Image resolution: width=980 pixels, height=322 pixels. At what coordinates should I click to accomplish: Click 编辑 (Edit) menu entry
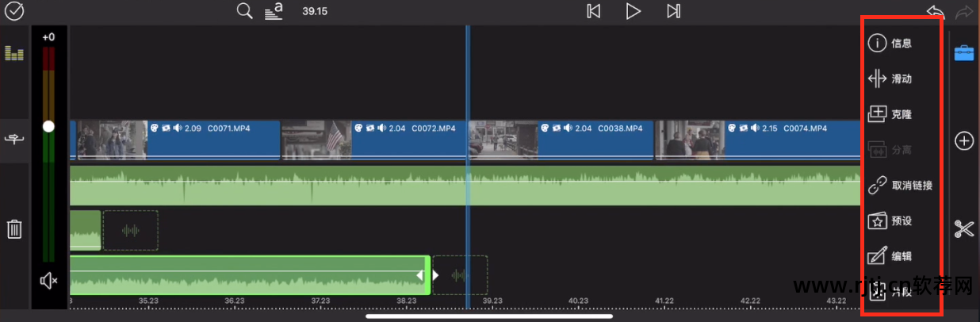click(x=890, y=256)
